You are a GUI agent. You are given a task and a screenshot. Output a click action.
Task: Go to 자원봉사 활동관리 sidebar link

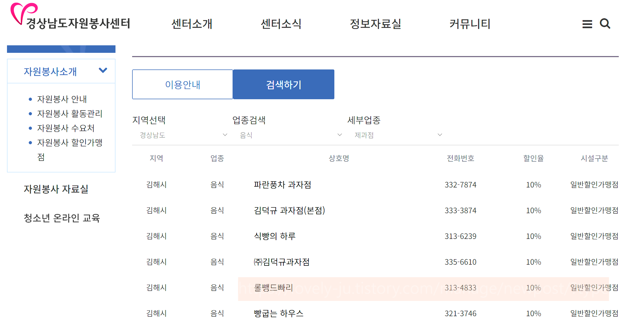[x=70, y=114]
